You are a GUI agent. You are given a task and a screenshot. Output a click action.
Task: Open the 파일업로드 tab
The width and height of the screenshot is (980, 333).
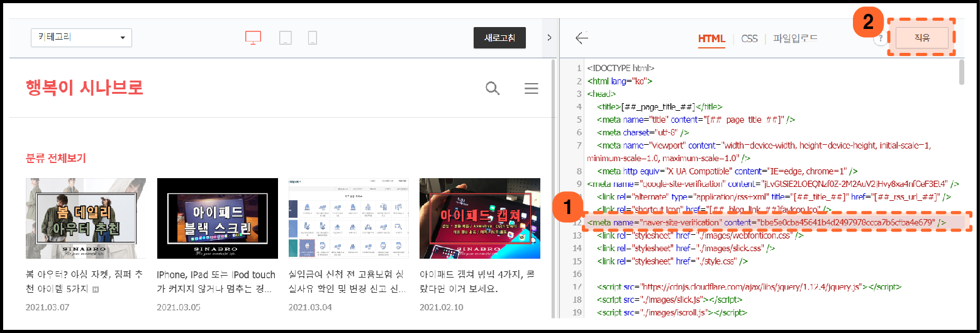point(796,38)
